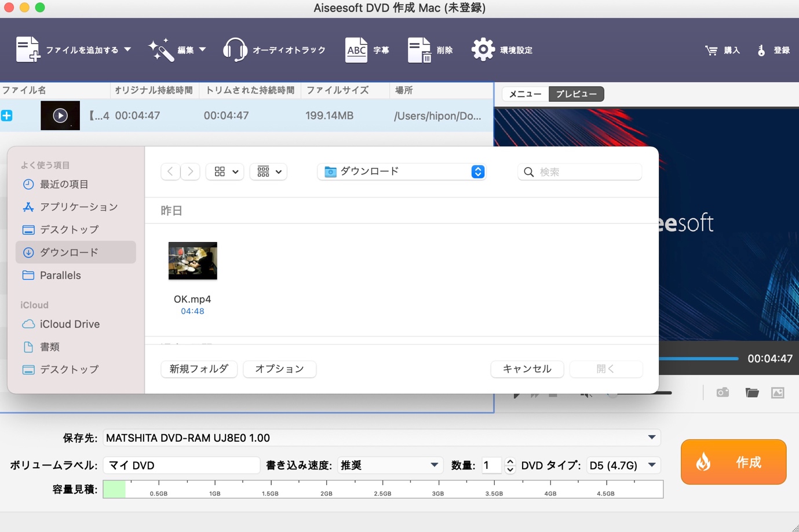This screenshot has height=532, width=799.
Task: Select Parallels folder in sidebar
Action: (x=76, y=276)
